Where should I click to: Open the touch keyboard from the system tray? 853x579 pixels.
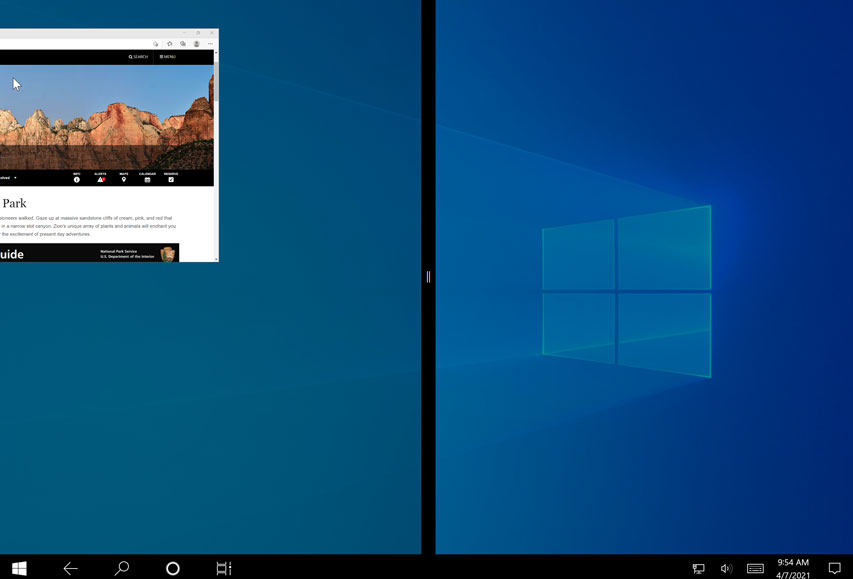(x=753, y=567)
